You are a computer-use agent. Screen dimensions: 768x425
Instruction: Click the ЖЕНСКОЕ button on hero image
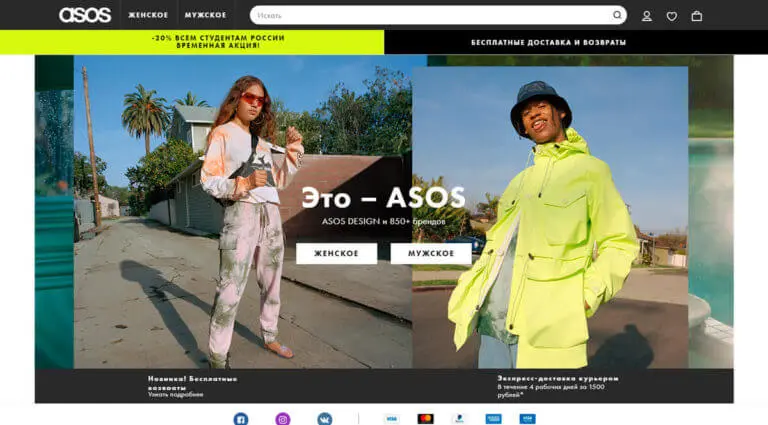[x=336, y=254]
